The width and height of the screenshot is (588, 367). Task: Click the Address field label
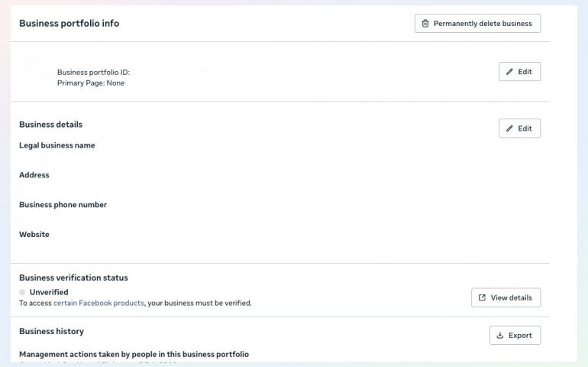[34, 175]
